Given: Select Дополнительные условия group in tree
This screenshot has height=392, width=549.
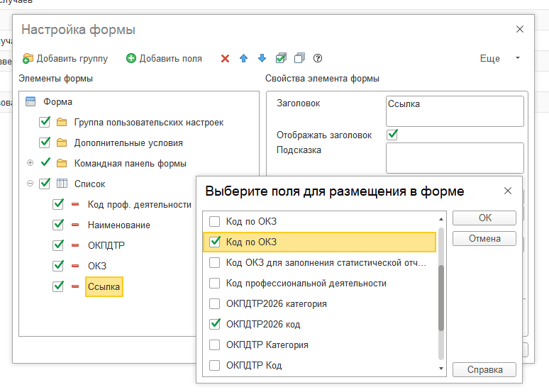Looking at the screenshot, I should pos(128,142).
